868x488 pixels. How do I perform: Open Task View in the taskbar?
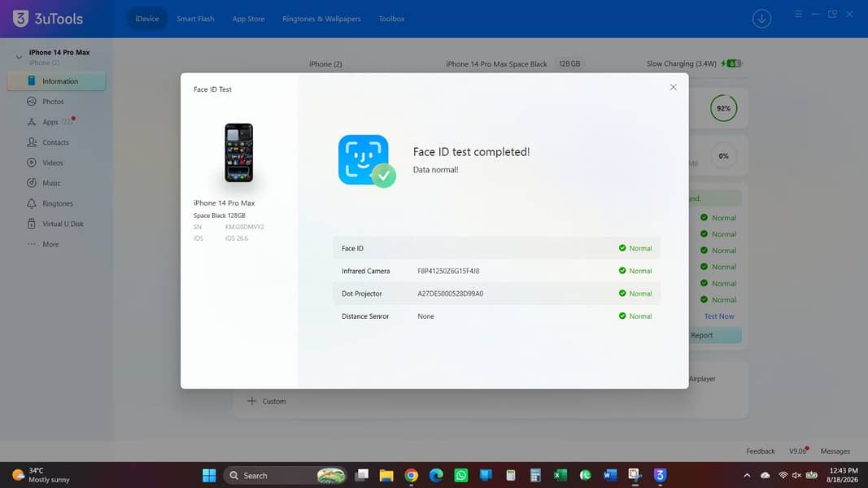[361, 475]
